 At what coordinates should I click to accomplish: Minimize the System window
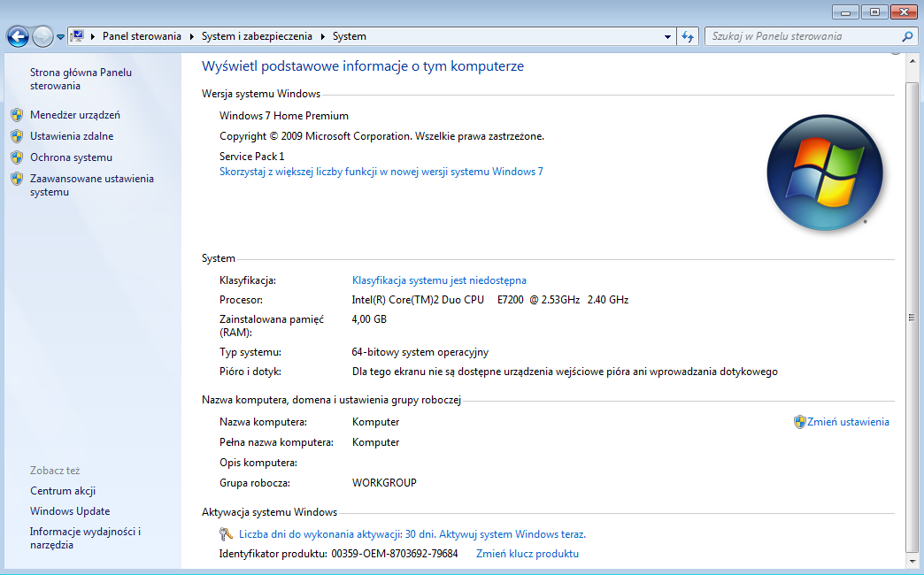[x=845, y=11]
